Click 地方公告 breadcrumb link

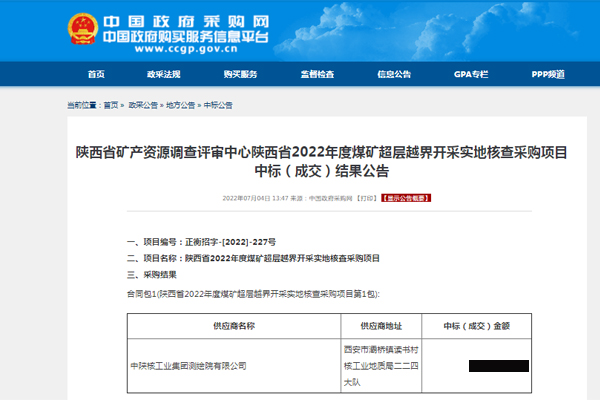180,105
